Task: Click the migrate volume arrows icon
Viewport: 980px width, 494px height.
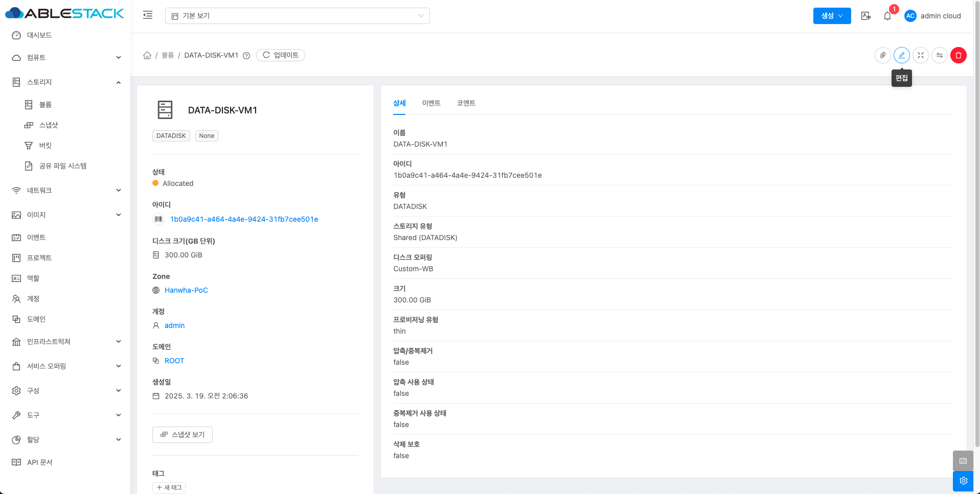Action: click(939, 55)
